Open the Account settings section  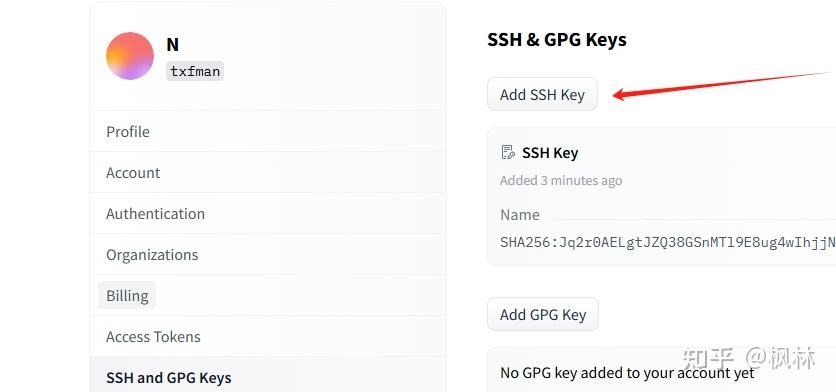pos(268,173)
